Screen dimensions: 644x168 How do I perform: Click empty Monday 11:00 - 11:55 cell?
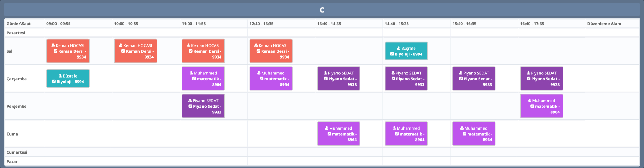pyautogui.click(x=213, y=33)
